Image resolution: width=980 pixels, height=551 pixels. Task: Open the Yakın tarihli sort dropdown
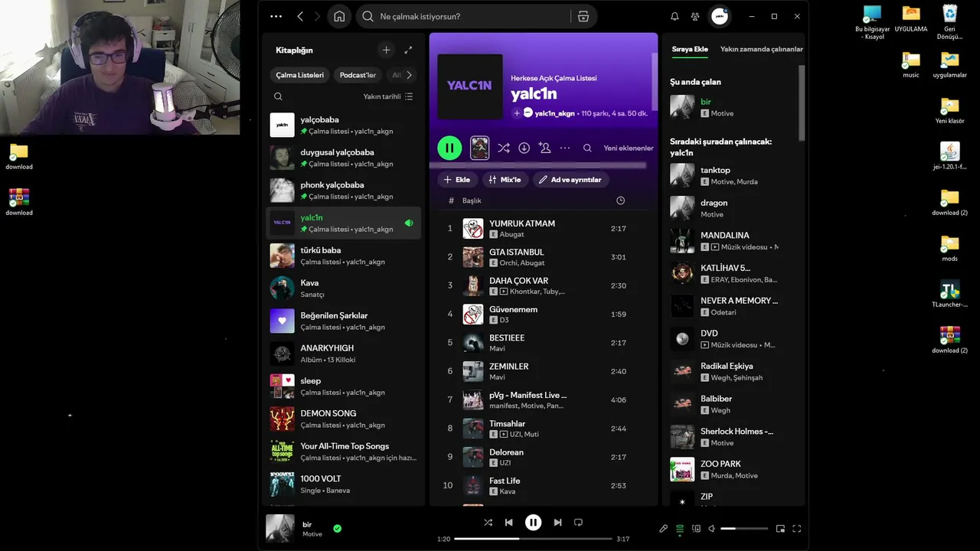point(388,96)
